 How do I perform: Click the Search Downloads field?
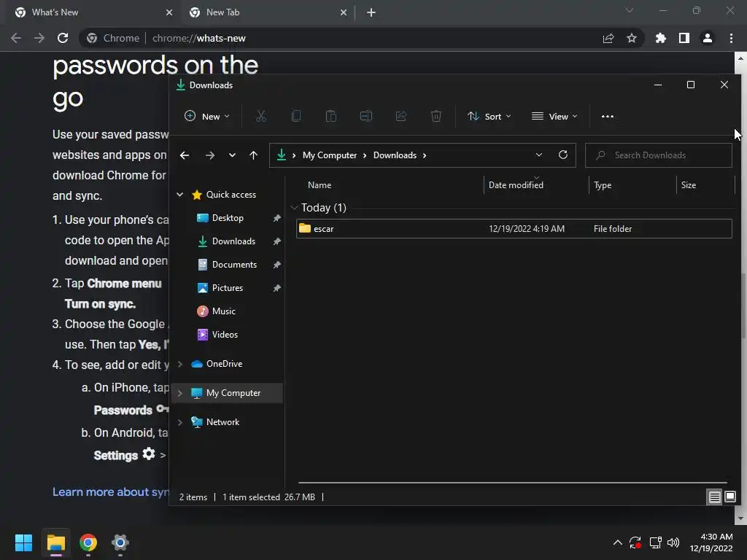[659, 155]
